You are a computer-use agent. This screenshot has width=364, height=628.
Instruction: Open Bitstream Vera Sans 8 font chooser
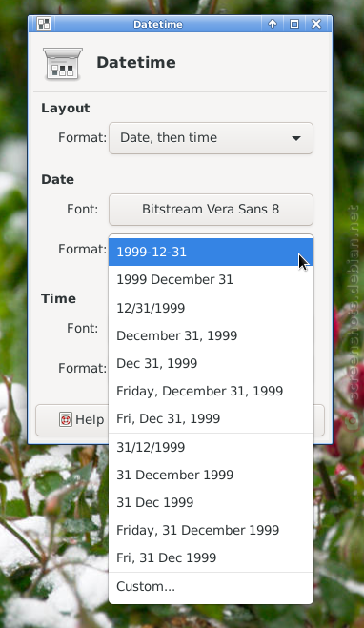[211, 210]
